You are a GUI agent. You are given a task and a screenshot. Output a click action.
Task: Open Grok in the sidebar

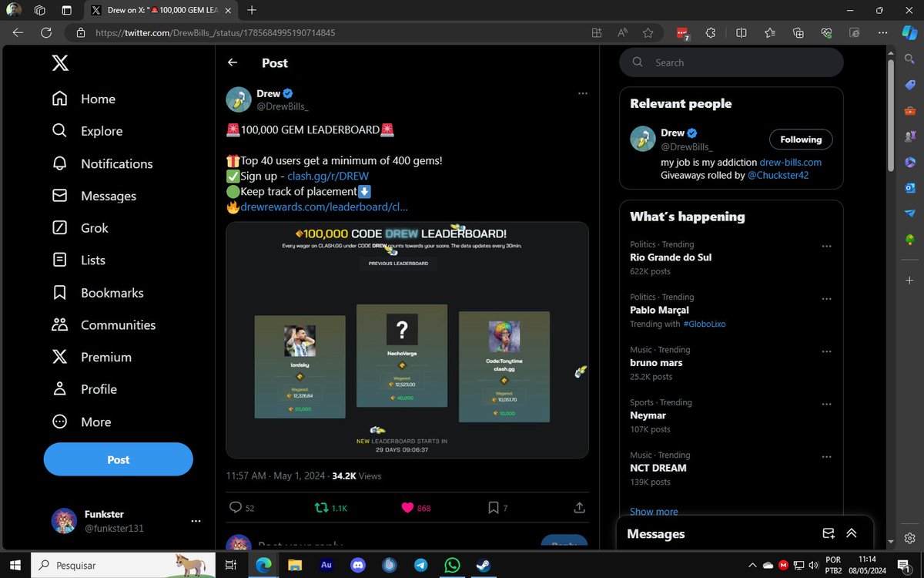click(79, 228)
